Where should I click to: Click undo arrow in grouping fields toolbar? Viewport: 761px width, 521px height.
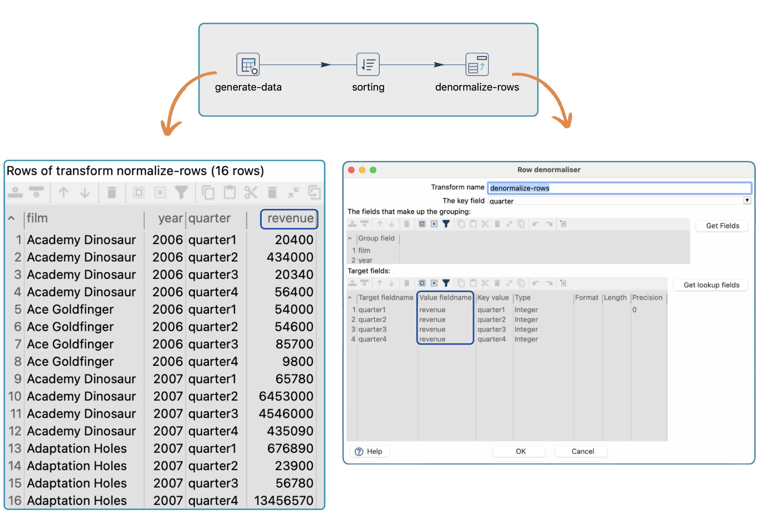tap(536, 224)
